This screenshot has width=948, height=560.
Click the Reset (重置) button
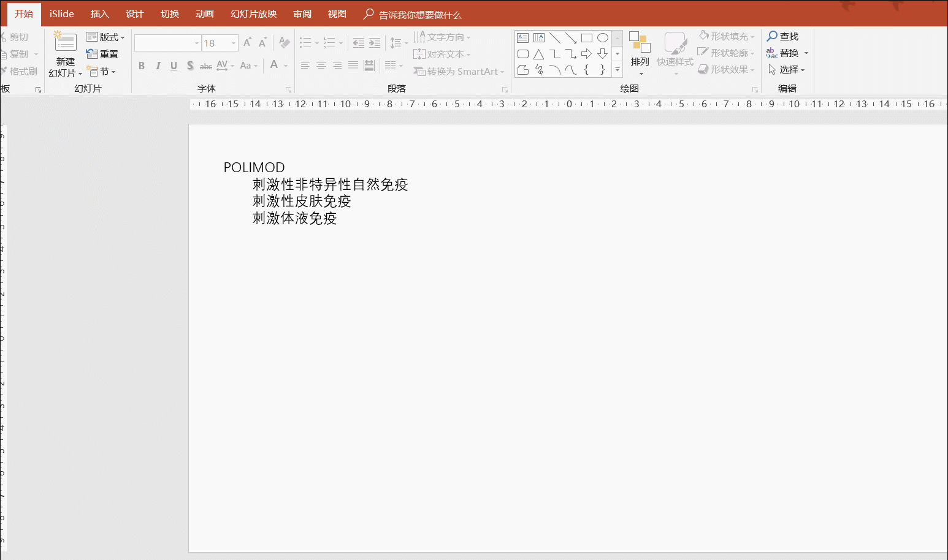[102, 54]
